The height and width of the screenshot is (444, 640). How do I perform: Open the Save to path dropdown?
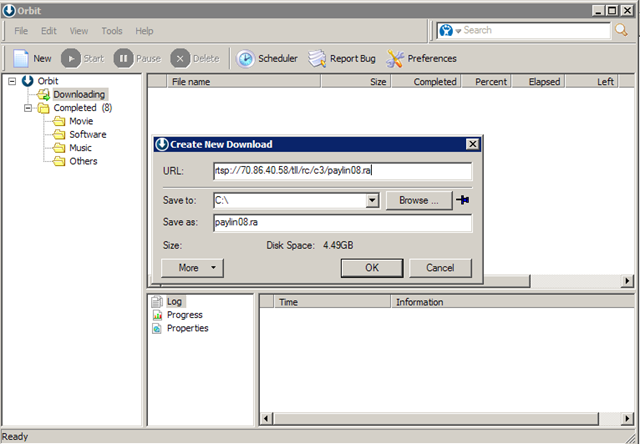[x=372, y=200]
